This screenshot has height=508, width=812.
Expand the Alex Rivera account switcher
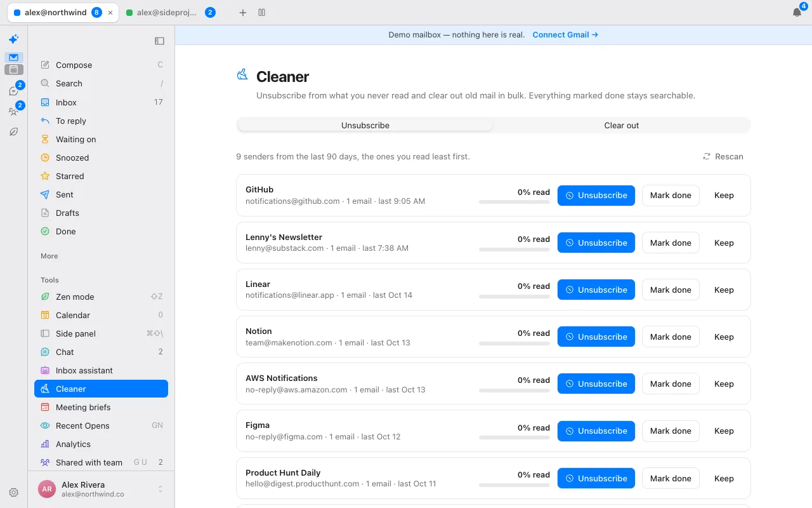pos(101,489)
